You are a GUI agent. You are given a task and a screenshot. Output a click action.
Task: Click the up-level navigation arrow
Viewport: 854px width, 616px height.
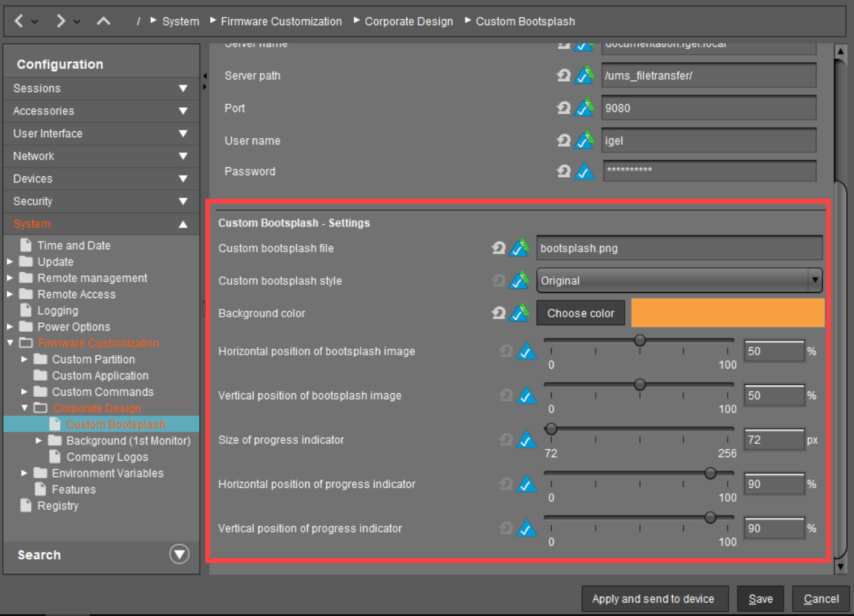pos(104,21)
